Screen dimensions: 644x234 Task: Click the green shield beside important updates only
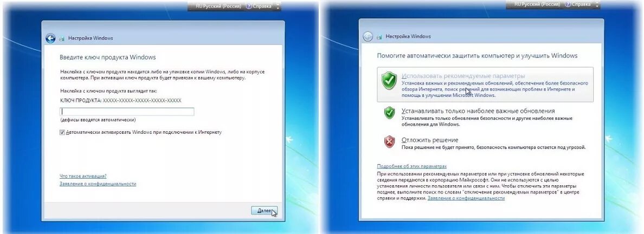coord(389,113)
